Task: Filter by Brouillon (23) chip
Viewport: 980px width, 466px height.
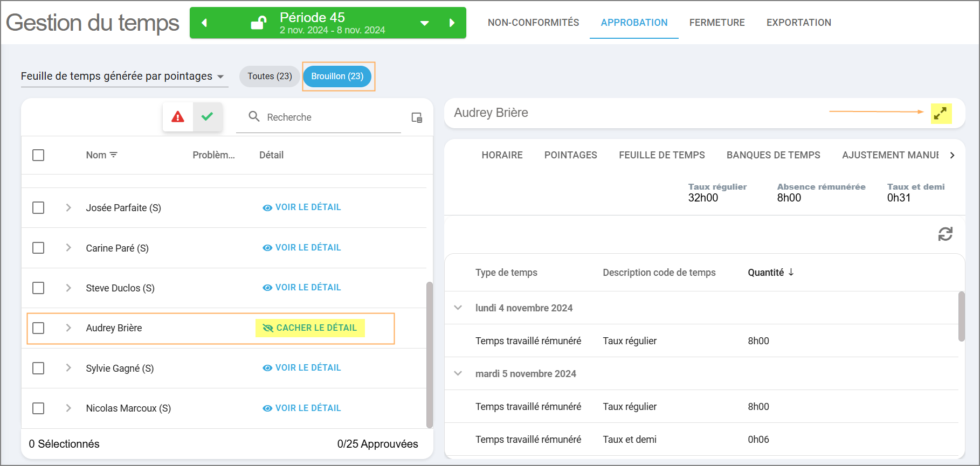Action: tap(337, 76)
